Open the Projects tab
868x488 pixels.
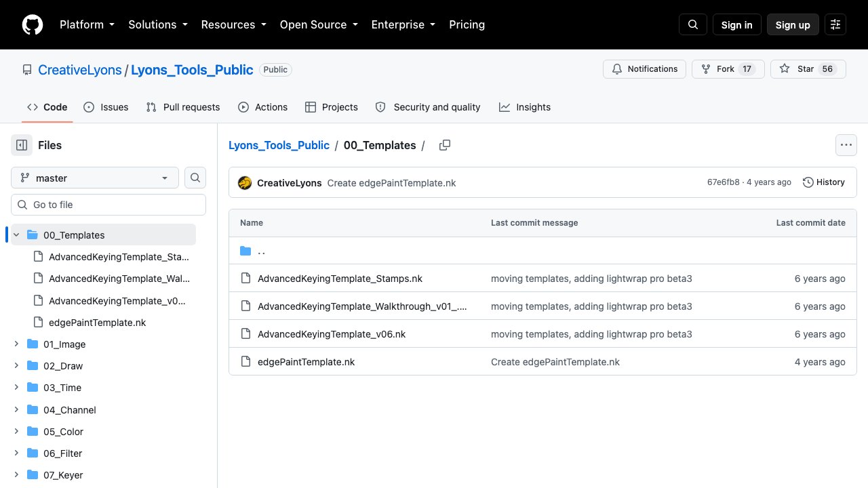pos(332,107)
